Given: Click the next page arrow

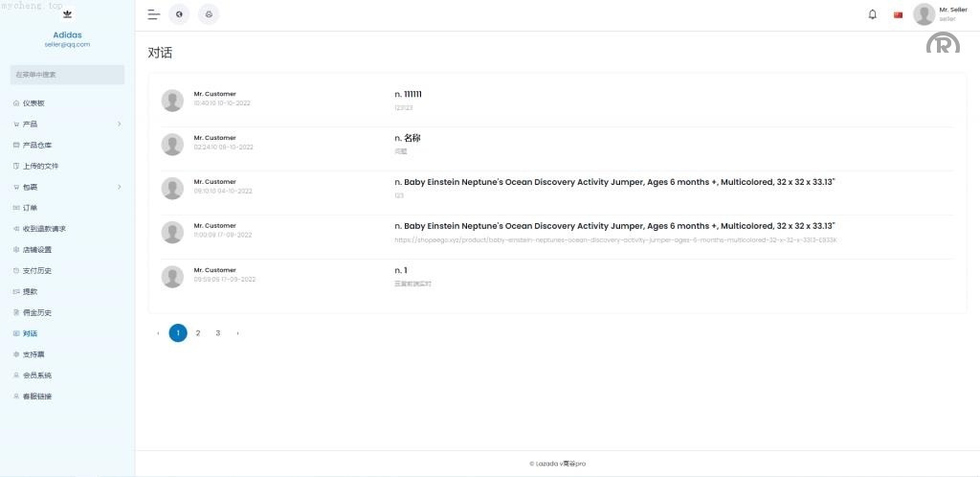Looking at the screenshot, I should (x=237, y=333).
